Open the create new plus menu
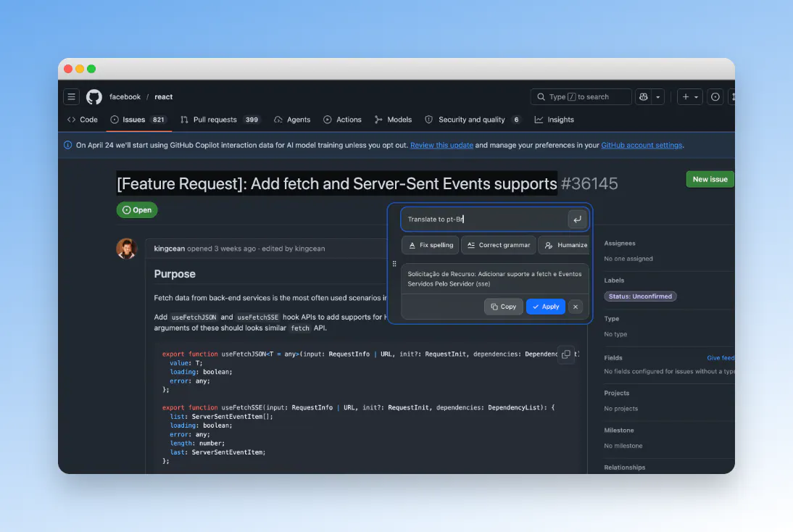This screenshot has height=532, width=793. click(x=690, y=96)
